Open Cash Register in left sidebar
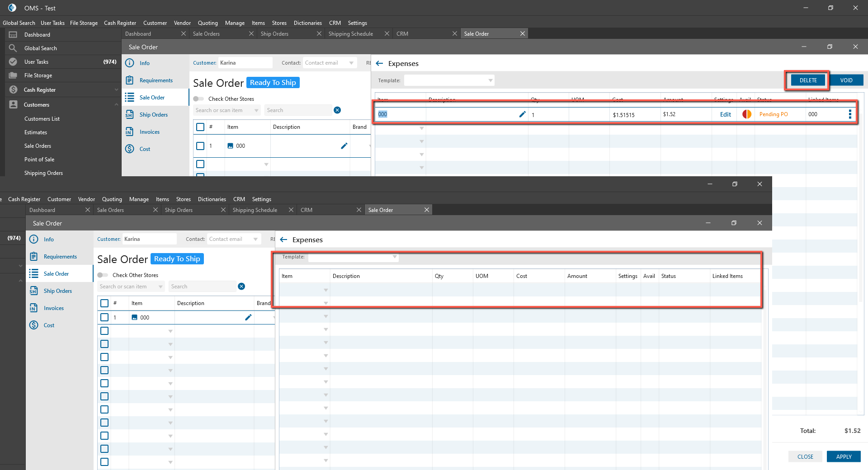Image resolution: width=868 pixels, height=470 pixels. (40, 90)
